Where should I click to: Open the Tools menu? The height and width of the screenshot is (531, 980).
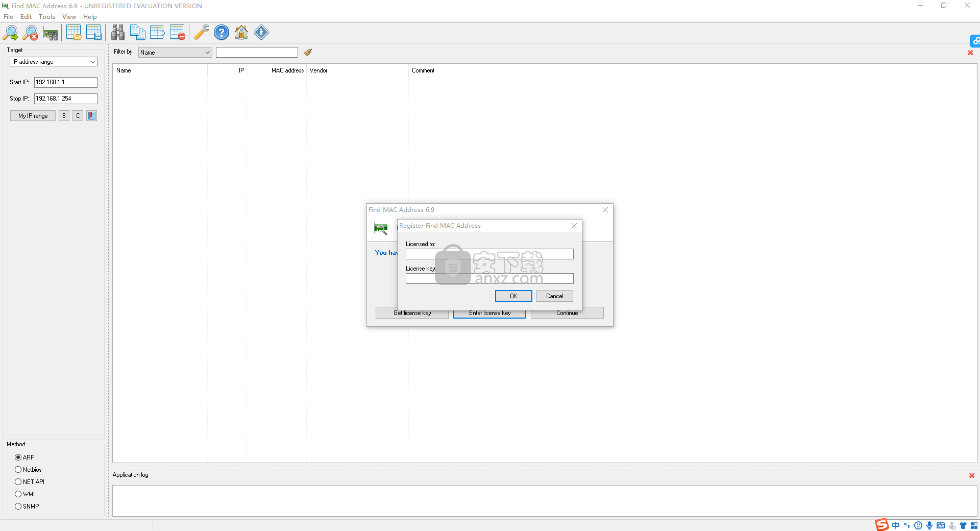point(47,17)
